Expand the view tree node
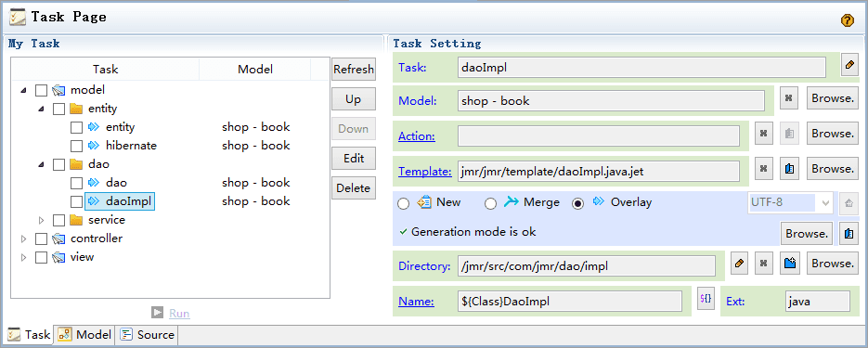The height and width of the screenshot is (348, 868). (23, 257)
